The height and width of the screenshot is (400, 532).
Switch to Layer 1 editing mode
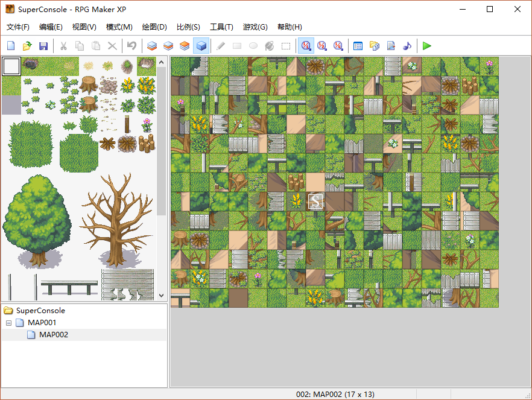152,46
